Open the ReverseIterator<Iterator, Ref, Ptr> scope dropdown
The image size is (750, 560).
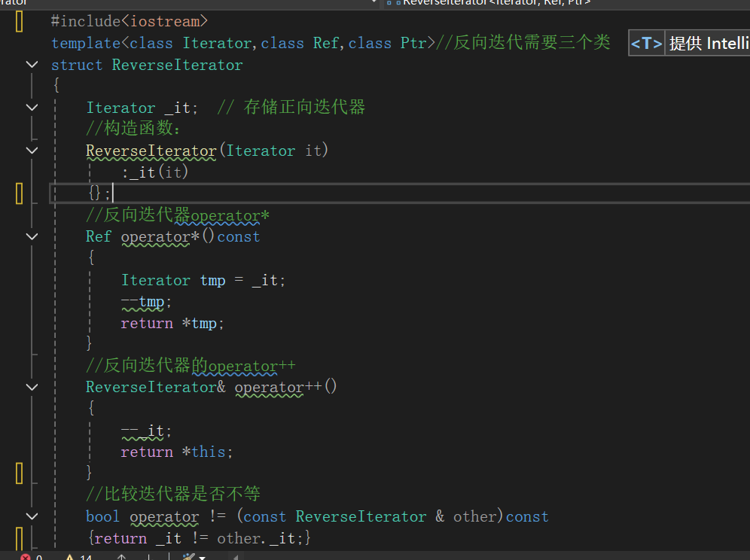[565, 3]
